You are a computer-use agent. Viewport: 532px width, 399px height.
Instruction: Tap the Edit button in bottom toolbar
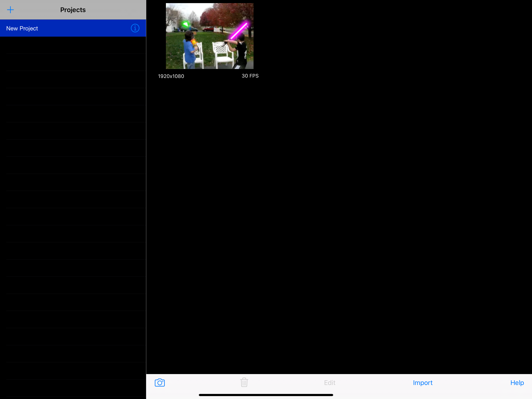(x=329, y=383)
